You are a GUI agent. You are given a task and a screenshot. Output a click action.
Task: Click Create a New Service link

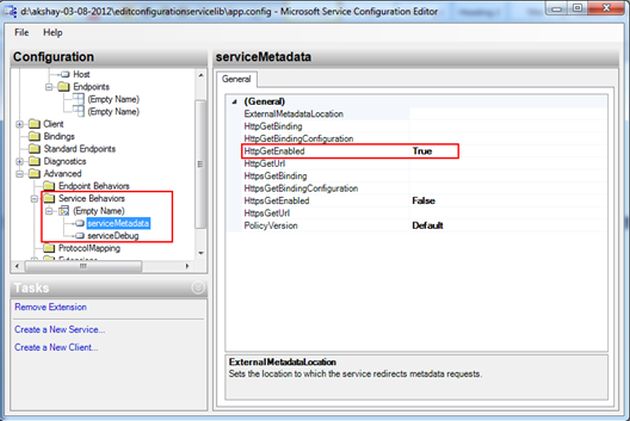coord(59,329)
